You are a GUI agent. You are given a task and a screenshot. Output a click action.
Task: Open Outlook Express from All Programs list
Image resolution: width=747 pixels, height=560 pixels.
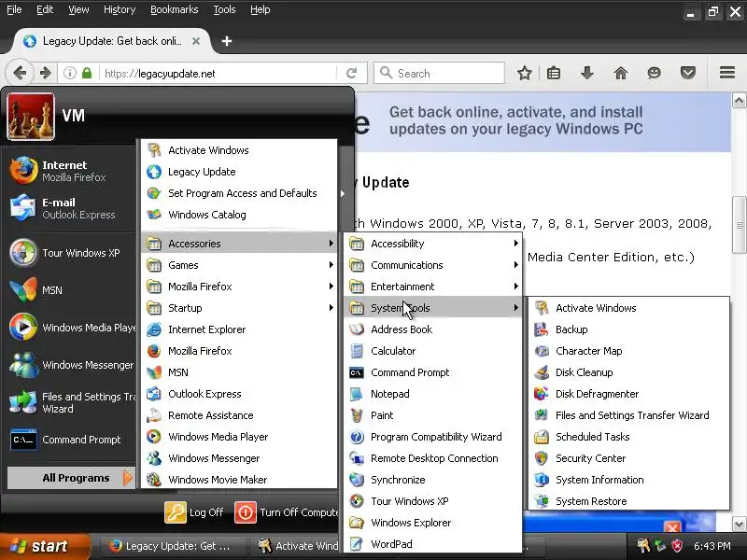(239, 394)
